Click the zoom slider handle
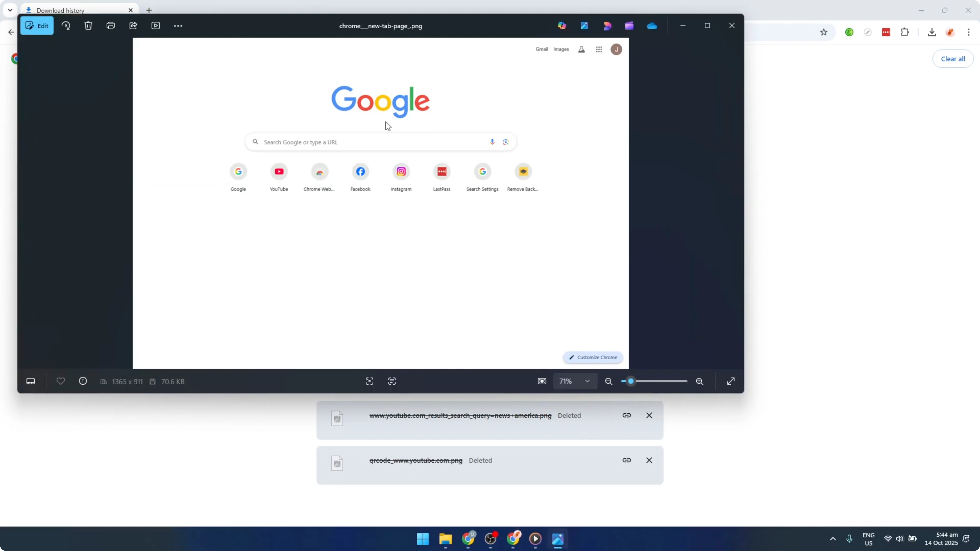This screenshot has height=551, width=980. coord(631,381)
